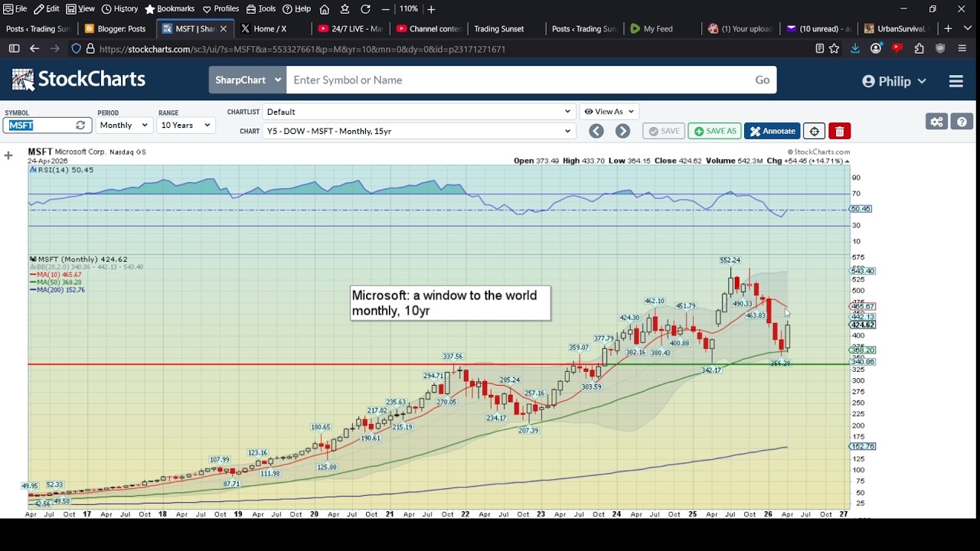Image resolution: width=980 pixels, height=551 pixels.
Task: Open the browser History menu
Action: pos(120,8)
